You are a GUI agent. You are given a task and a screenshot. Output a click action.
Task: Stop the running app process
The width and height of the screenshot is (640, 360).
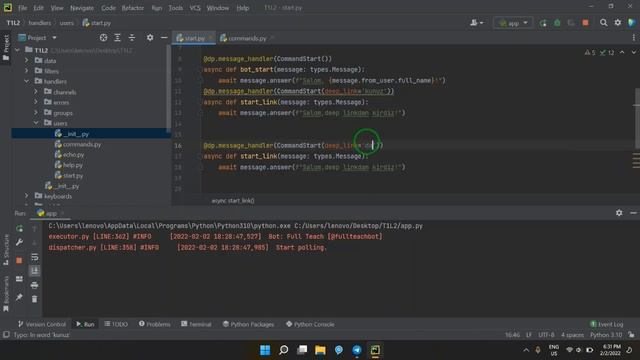click(x=585, y=23)
